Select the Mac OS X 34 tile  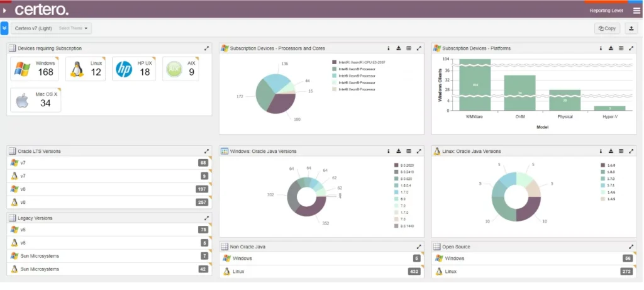pos(36,100)
